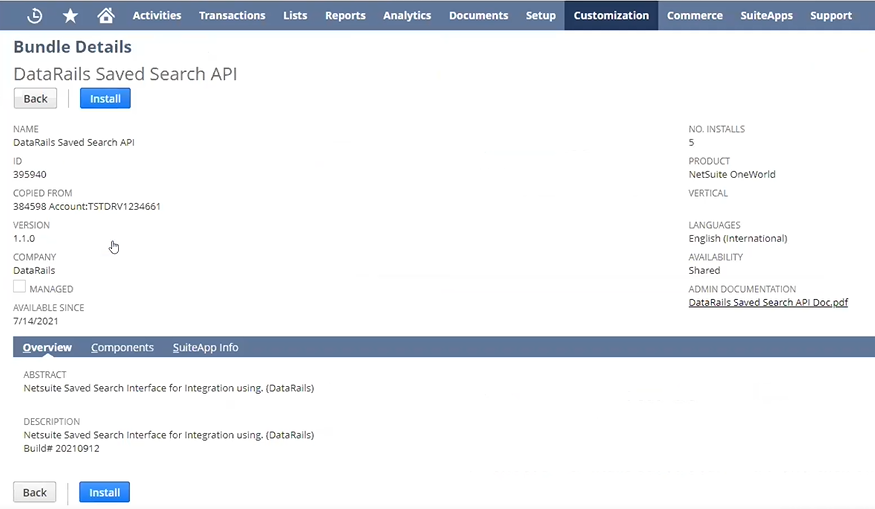The height and width of the screenshot is (509, 875).
Task: Select the Build# 20210912 text
Action: coord(61,448)
